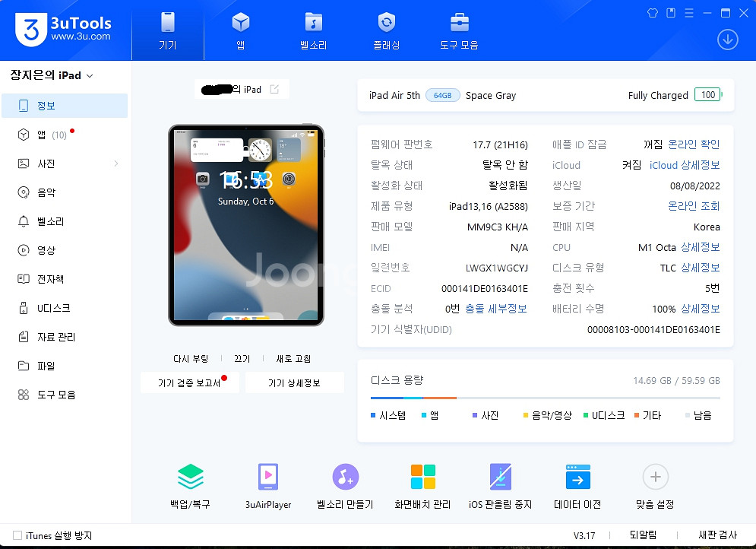
Task: Open 백업/복구 backup tool icon
Action: coord(190,477)
